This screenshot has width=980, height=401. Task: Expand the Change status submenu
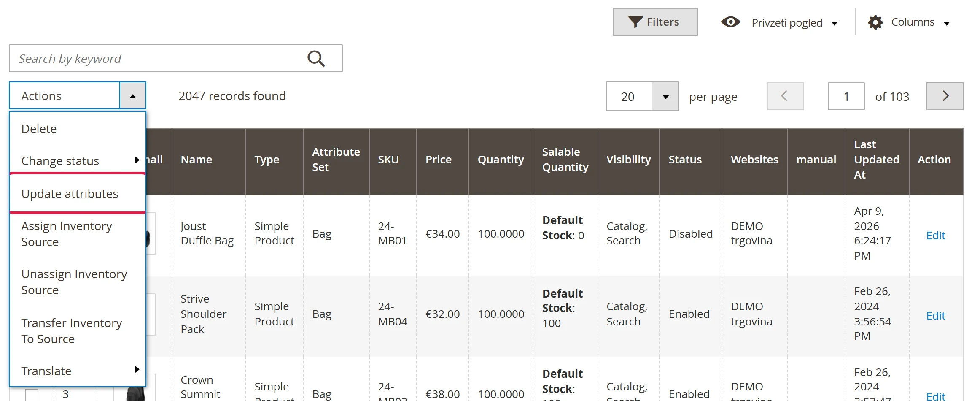pyautogui.click(x=78, y=161)
